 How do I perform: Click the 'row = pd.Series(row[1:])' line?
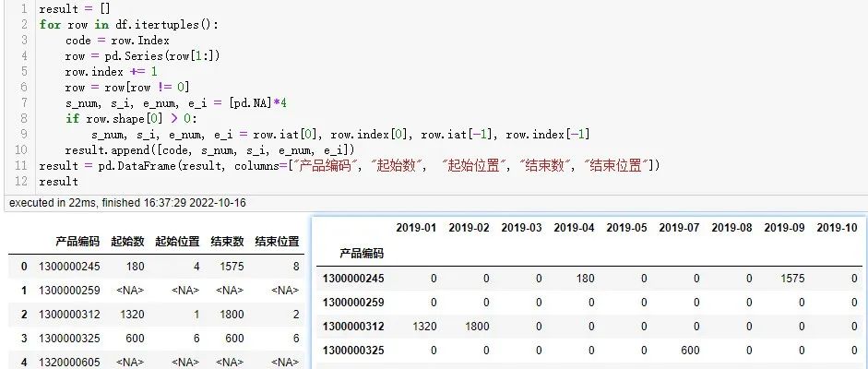[143, 56]
